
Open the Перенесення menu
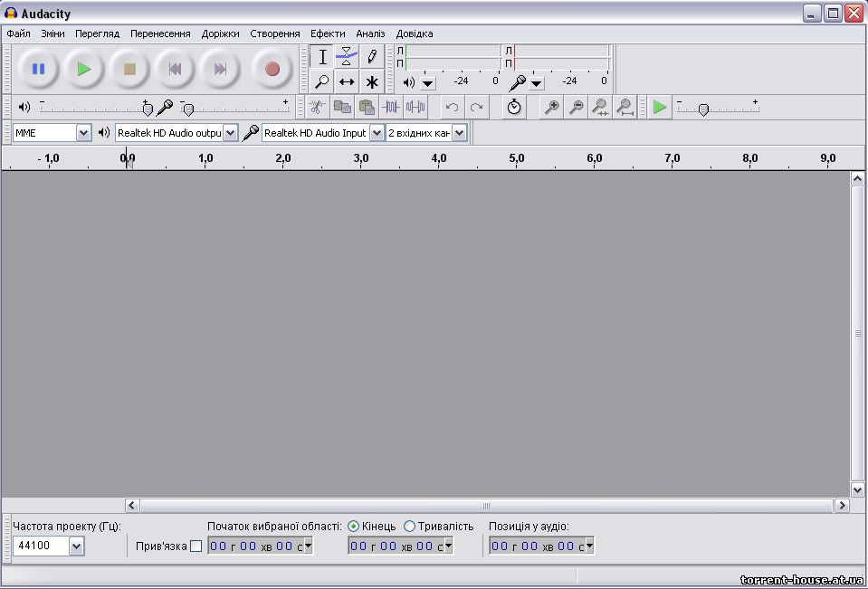pos(160,33)
